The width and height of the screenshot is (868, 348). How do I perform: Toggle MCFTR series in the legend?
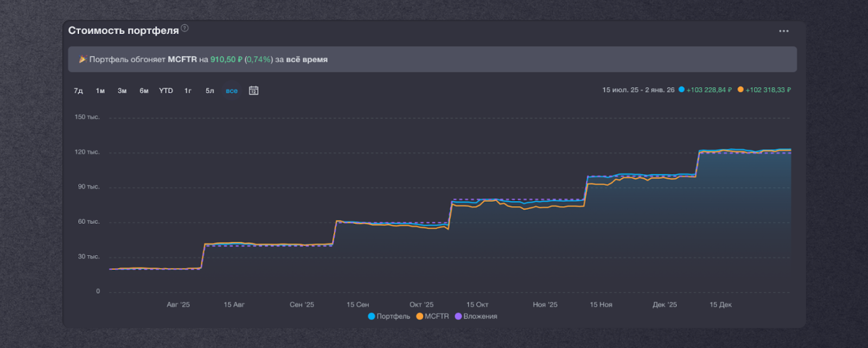(x=432, y=316)
